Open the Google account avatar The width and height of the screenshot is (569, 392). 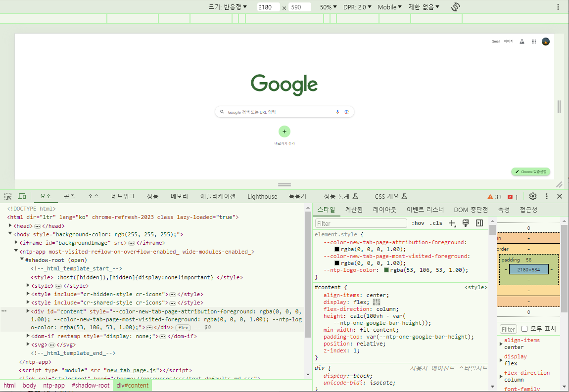pos(546,42)
